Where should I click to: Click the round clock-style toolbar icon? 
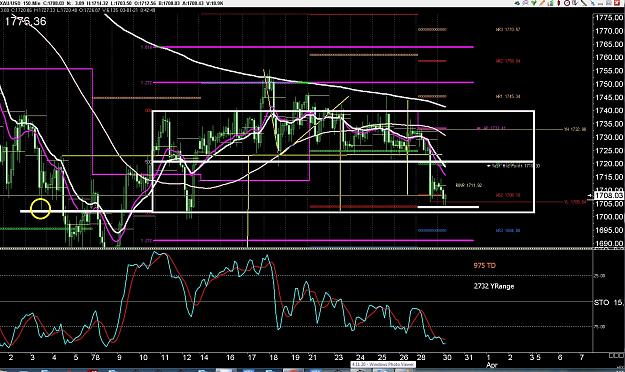pos(567,3)
